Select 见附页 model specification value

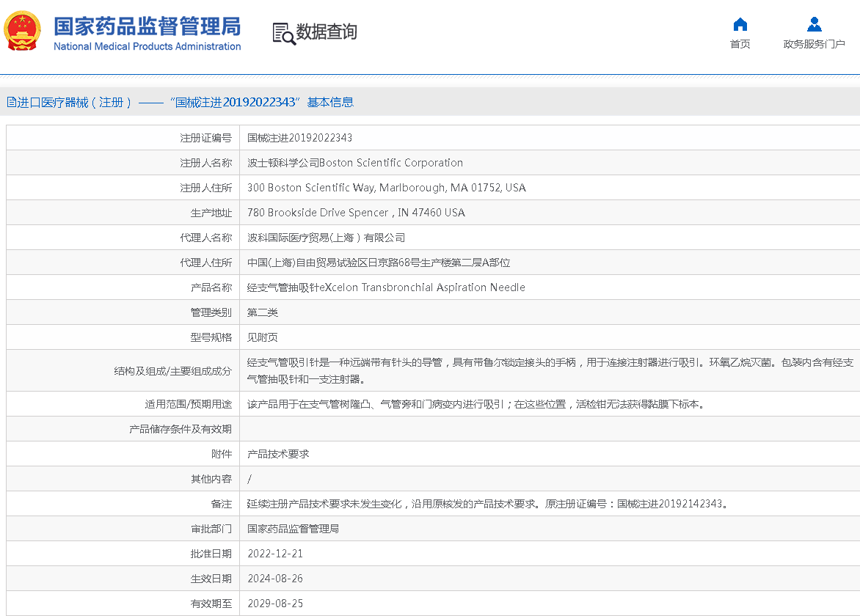pyautogui.click(x=262, y=337)
